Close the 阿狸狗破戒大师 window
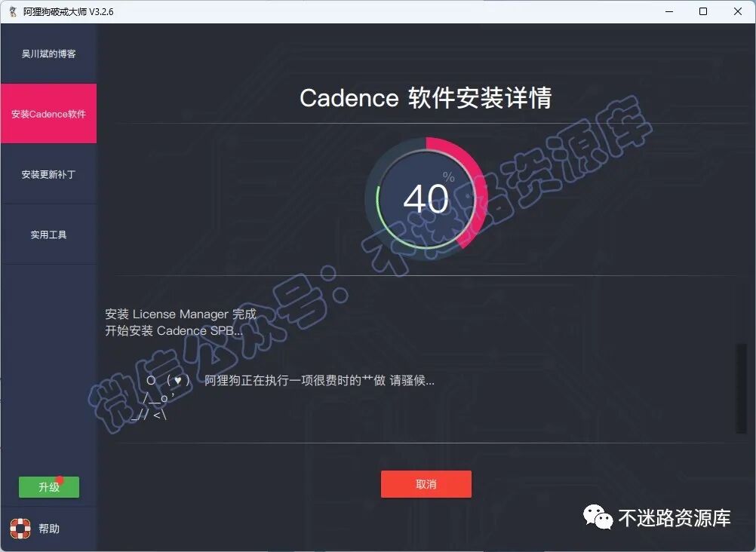Screen dimensions: 756x552 point(738,11)
